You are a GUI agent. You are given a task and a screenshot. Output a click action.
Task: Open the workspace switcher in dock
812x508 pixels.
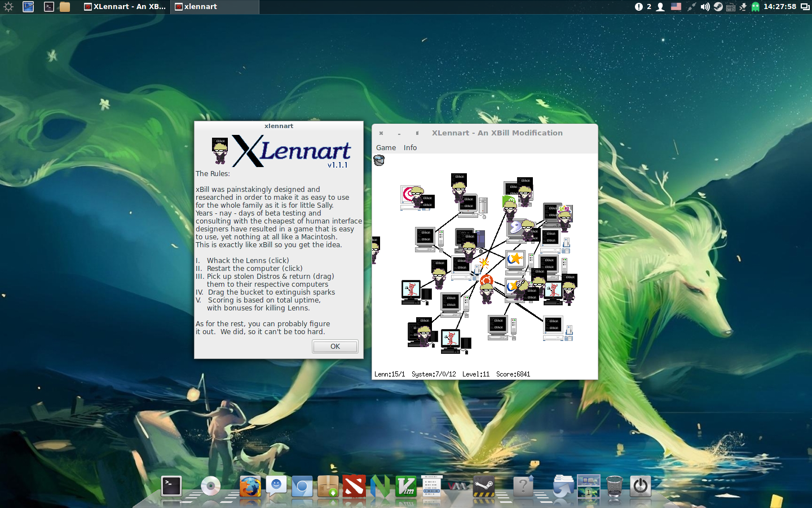click(588, 486)
